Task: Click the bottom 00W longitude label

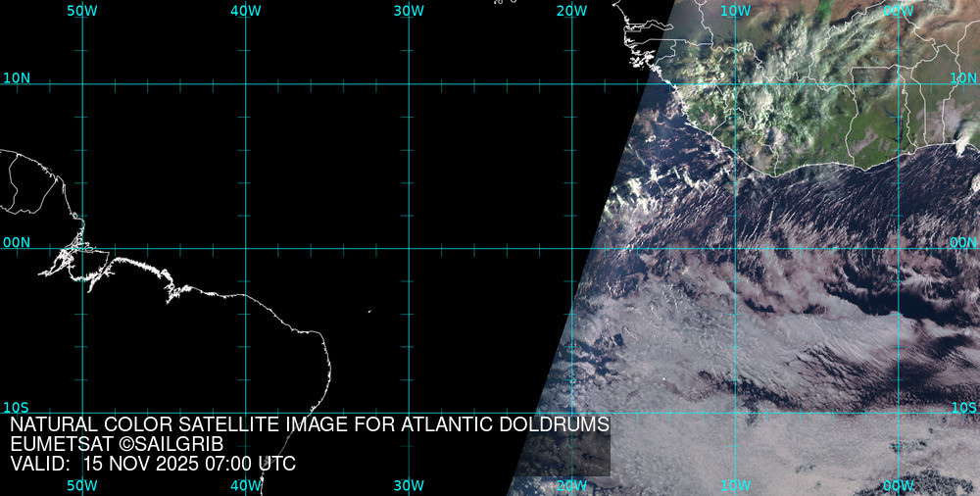Action: coord(898,485)
